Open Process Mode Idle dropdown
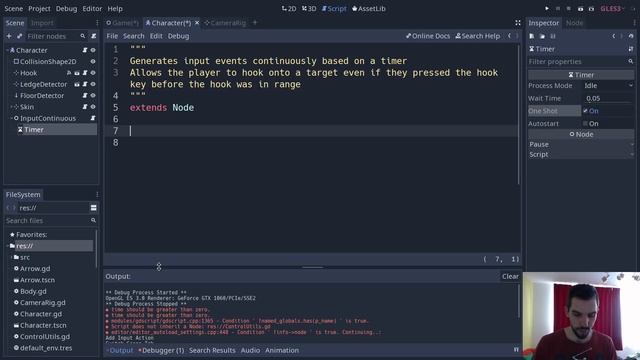This screenshot has width=640, height=360. point(608,86)
